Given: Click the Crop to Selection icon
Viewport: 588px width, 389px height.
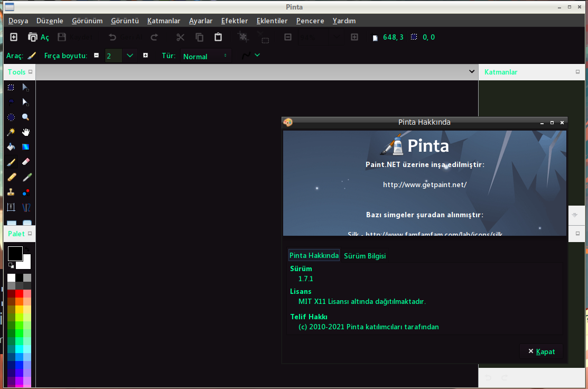Looking at the screenshot, I should coord(243,37).
